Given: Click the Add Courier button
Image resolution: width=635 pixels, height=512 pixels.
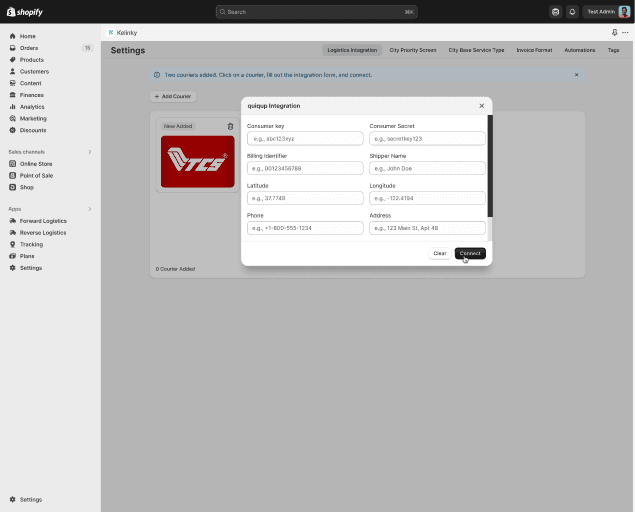Looking at the screenshot, I should click(173, 96).
